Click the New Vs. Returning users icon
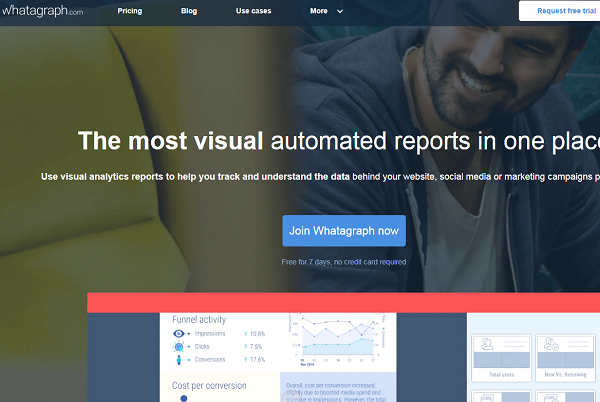 tap(551, 344)
